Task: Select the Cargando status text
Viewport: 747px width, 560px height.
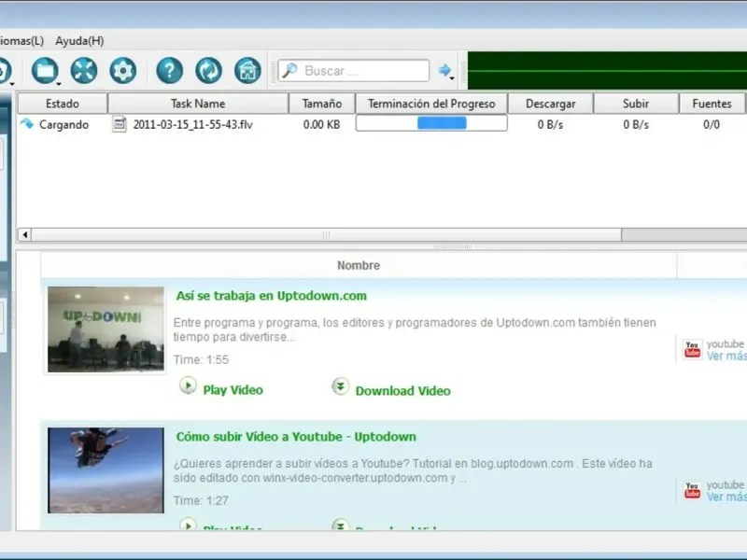Action: (63, 125)
